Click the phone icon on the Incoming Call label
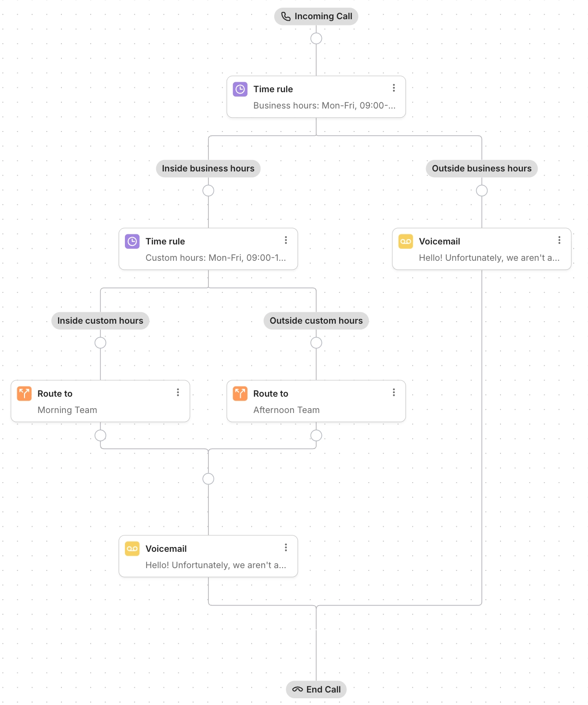Image resolution: width=588 pixels, height=705 pixels. 285,16
